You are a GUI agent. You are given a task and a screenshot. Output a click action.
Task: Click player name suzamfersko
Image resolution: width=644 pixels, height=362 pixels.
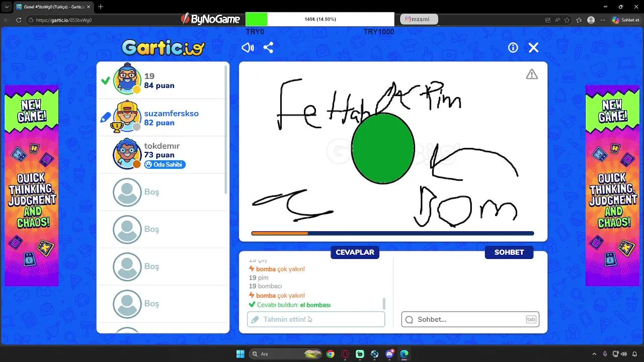tap(171, 114)
